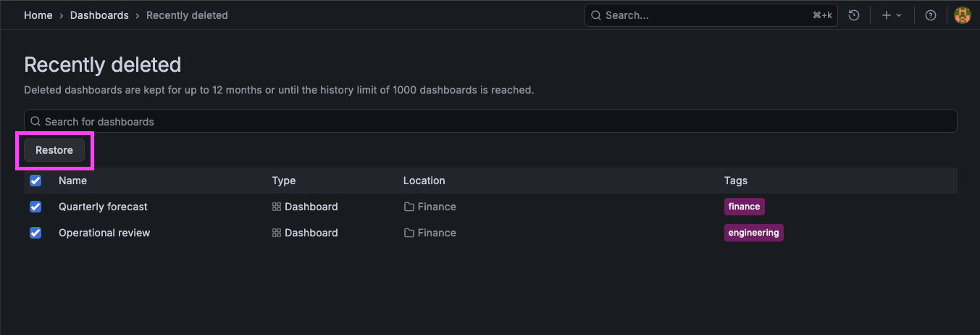Open the user profile avatar
The width and height of the screenshot is (980, 335).
(962, 15)
